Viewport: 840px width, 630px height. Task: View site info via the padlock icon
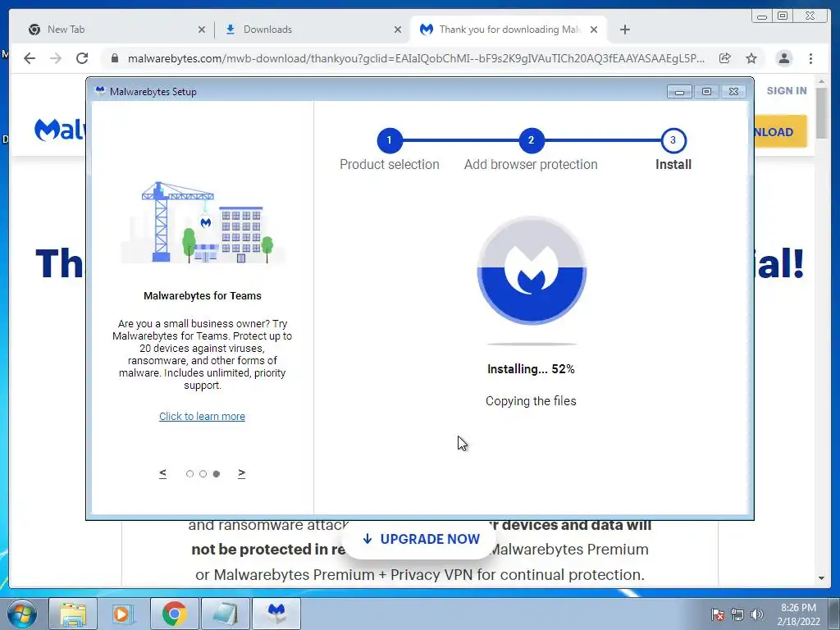pyautogui.click(x=114, y=58)
